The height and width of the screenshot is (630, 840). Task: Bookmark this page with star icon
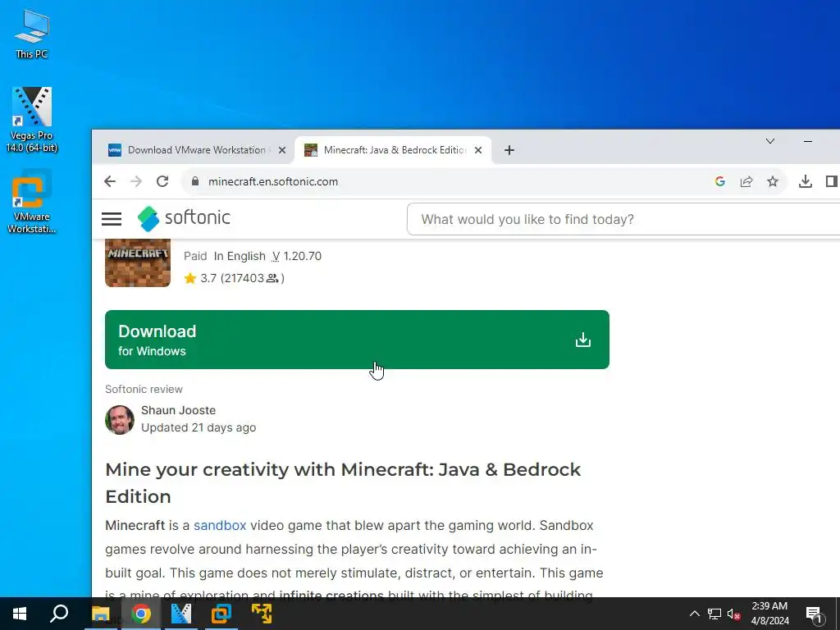[773, 181]
